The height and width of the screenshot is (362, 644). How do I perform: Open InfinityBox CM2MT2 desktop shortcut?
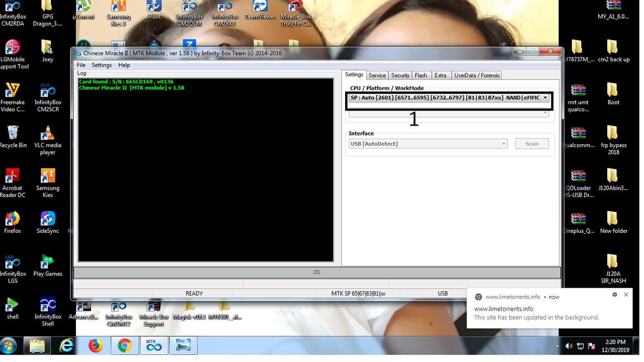(x=119, y=314)
